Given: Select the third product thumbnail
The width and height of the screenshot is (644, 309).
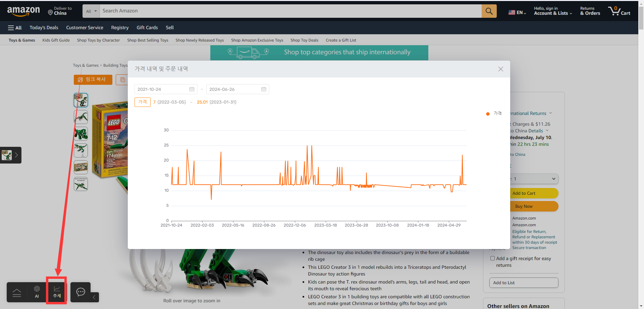Looking at the screenshot, I should pos(81,134).
